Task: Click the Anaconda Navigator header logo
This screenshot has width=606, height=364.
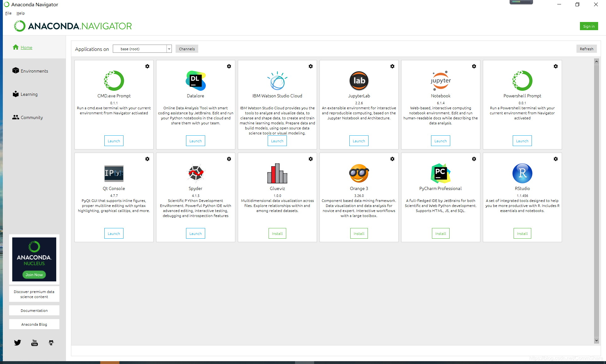Action: coord(73,26)
